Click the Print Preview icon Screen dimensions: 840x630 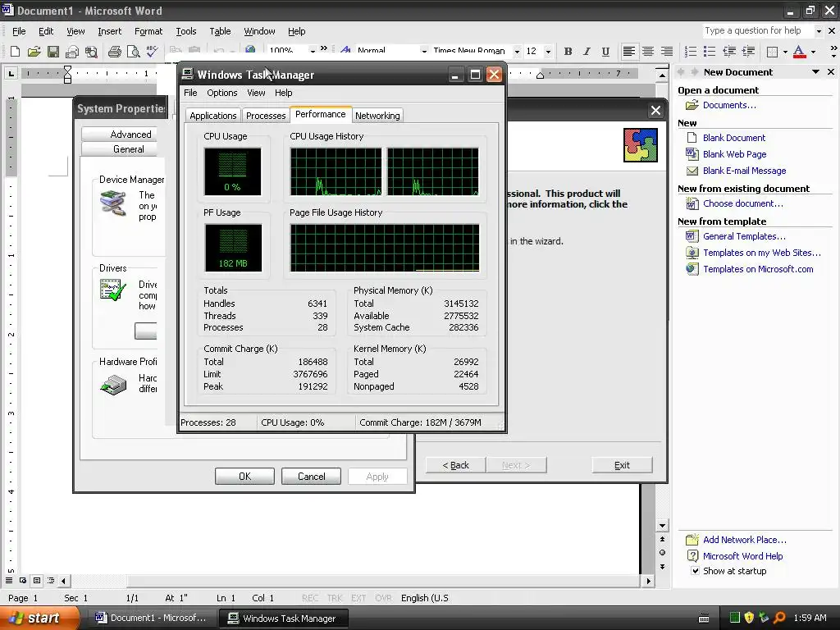pos(133,52)
